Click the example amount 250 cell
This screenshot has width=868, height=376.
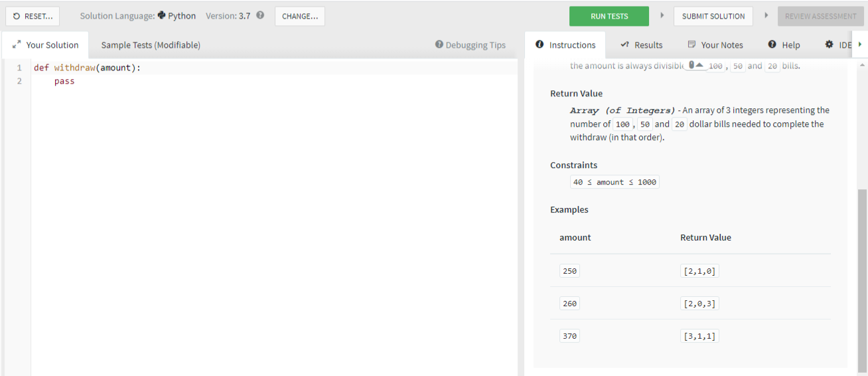(x=569, y=271)
